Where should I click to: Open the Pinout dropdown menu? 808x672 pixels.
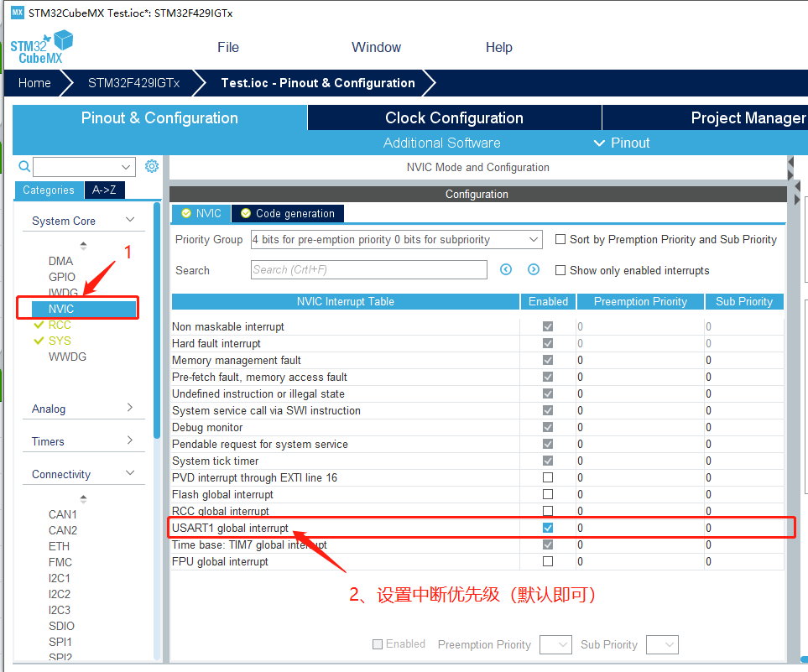[622, 143]
